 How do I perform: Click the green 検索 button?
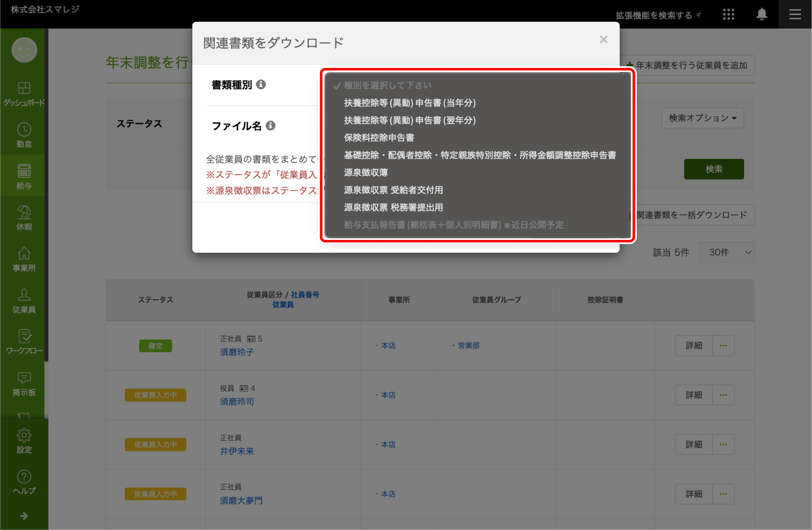(714, 169)
